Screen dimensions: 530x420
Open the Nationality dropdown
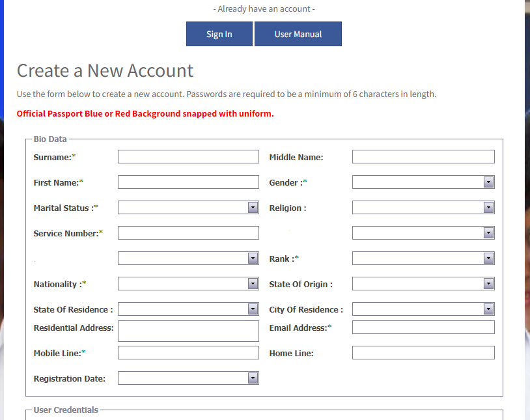coord(188,284)
